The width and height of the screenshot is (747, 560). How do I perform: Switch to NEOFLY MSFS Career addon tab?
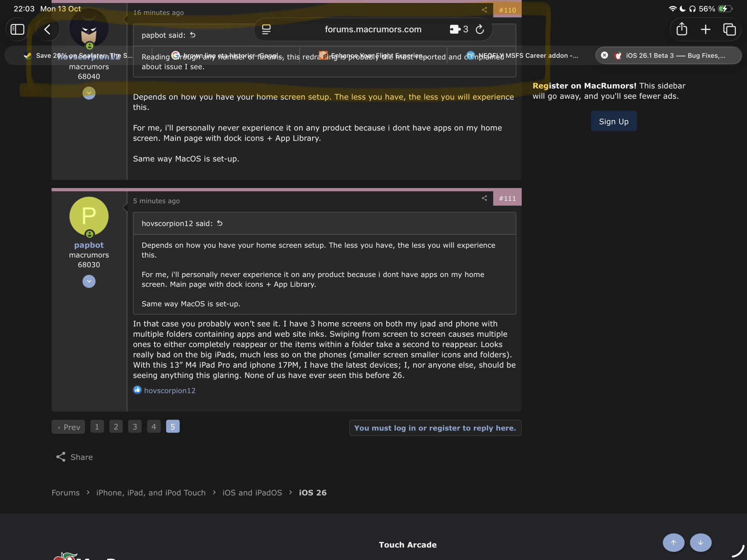click(523, 56)
